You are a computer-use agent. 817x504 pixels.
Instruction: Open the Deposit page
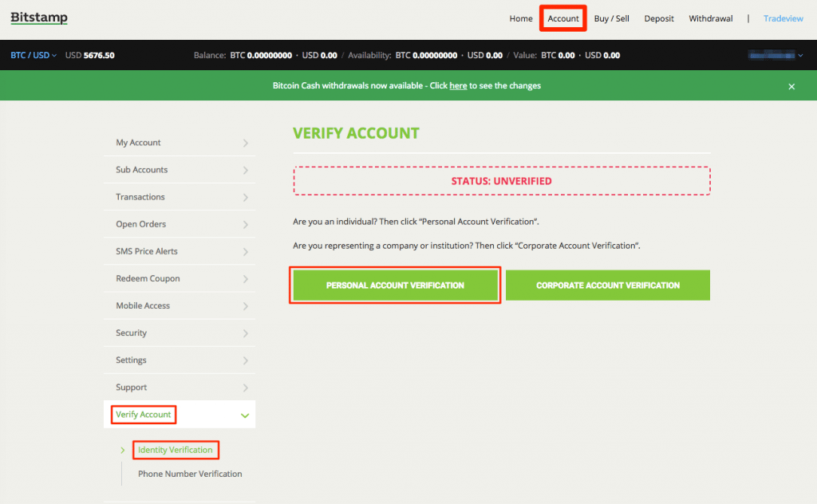659,18
